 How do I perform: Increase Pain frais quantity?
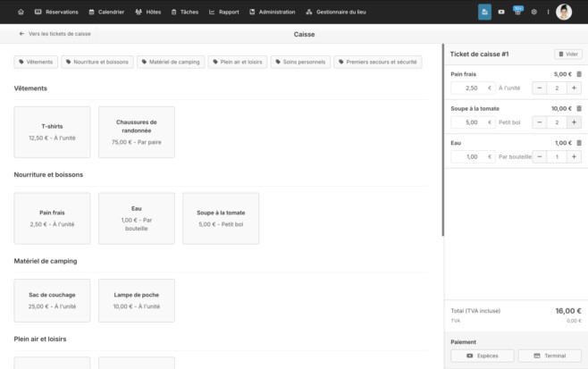pos(574,88)
